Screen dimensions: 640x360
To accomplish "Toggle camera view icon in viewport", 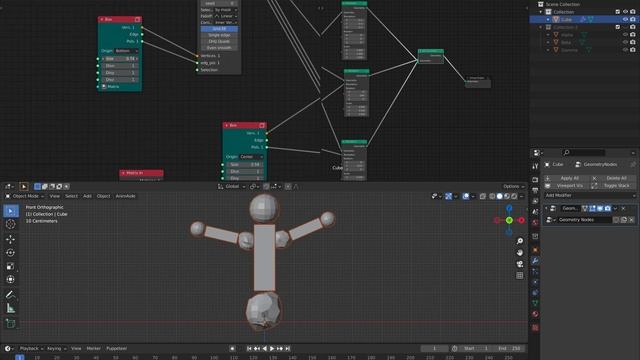I will tap(520, 264).
